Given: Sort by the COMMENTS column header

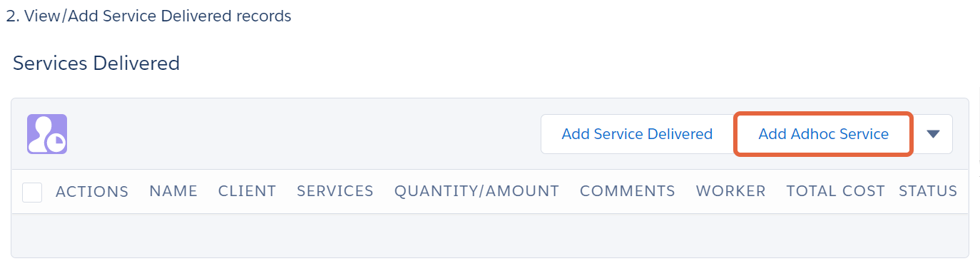Looking at the screenshot, I should pos(628,191).
